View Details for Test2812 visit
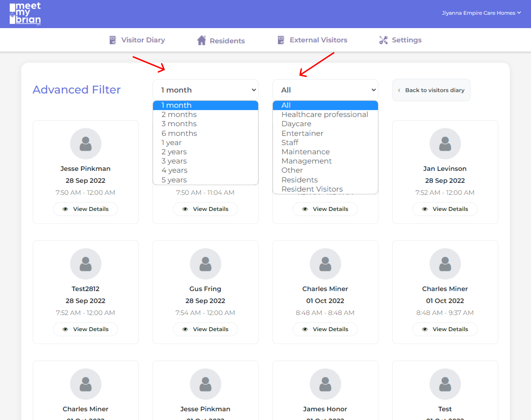 click(85, 329)
